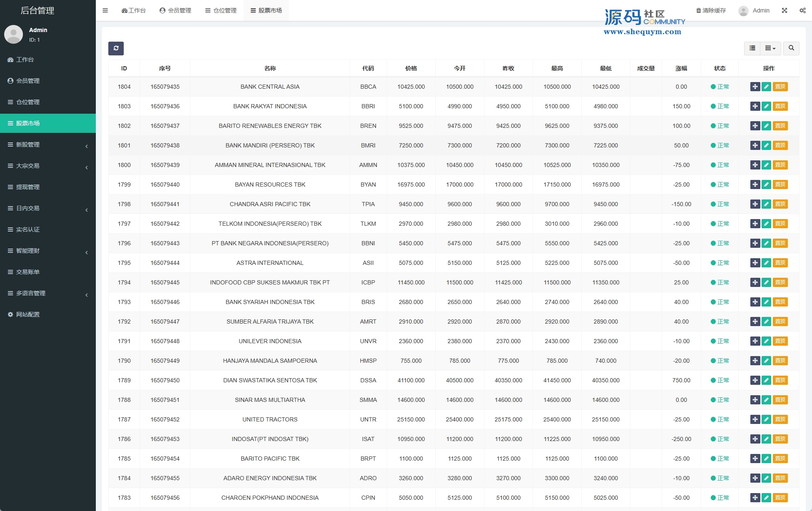The width and height of the screenshot is (812, 511).
Task: Click the list view toggle icon
Action: pos(752,48)
